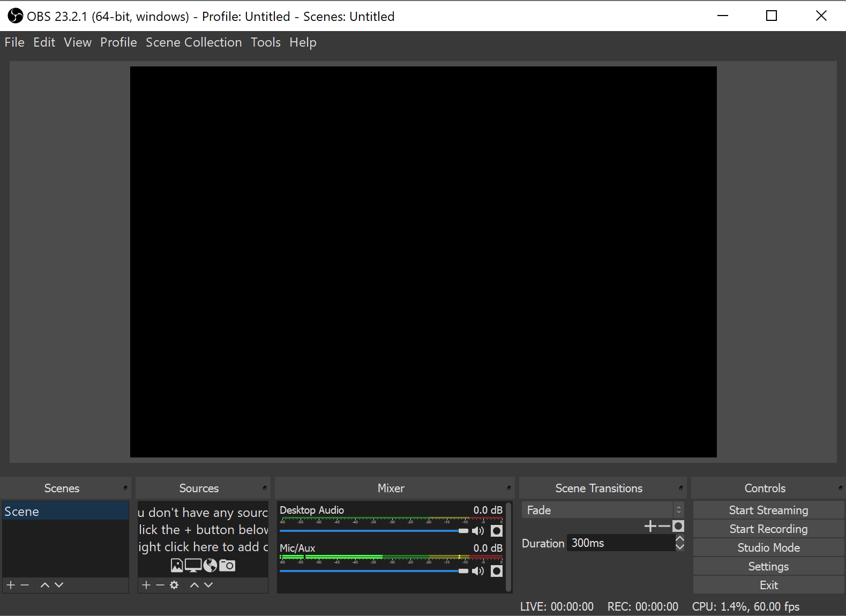The image size is (846, 616).
Task: Maximize the OBS window
Action: pyautogui.click(x=772, y=16)
